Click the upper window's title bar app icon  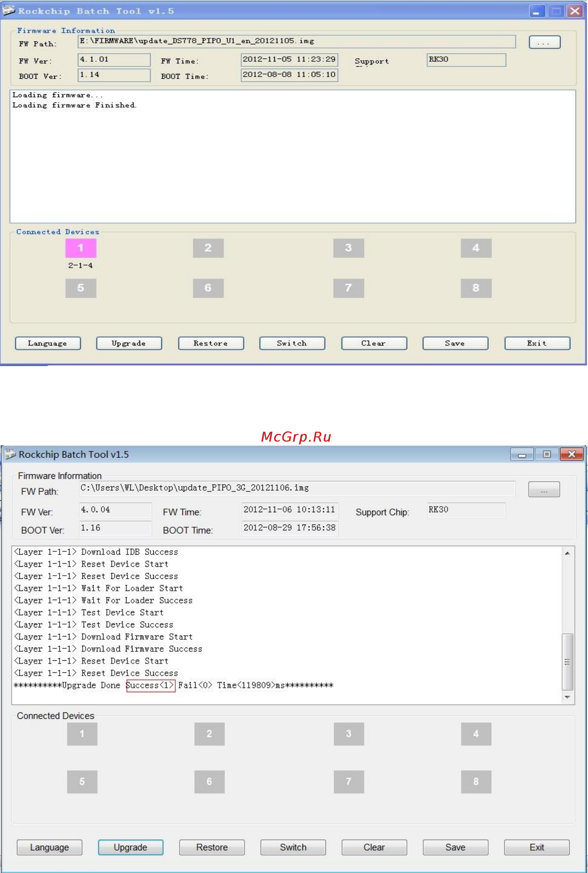pyautogui.click(x=8, y=11)
